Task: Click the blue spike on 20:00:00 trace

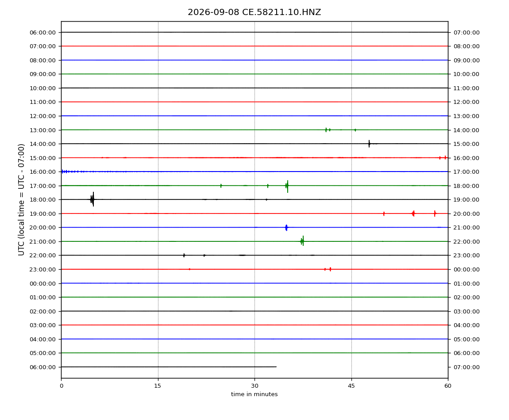Action: click(286, 227)
